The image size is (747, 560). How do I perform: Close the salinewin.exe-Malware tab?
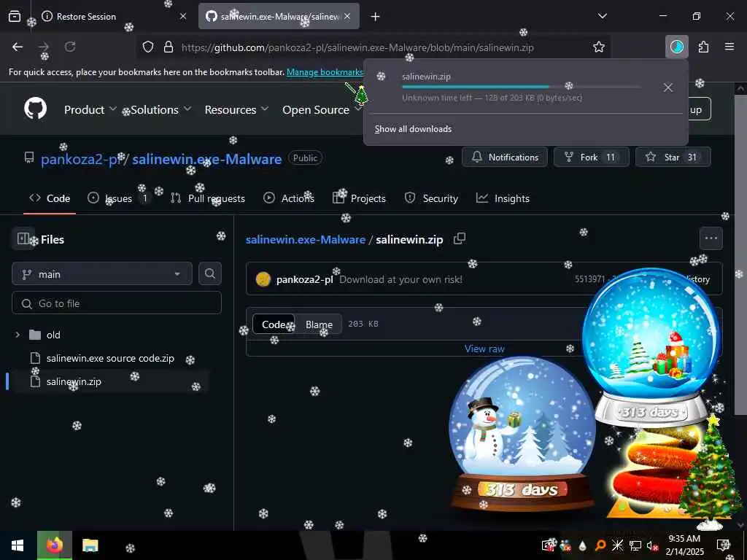pos(347,16)
